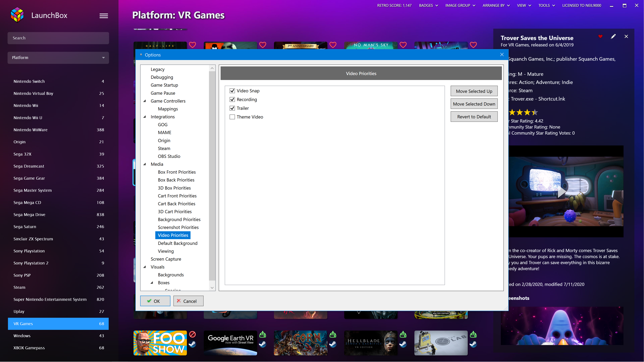Click heart beside the fifth top-row game
The height and width of the screenshot is (362, 644).
473,45
